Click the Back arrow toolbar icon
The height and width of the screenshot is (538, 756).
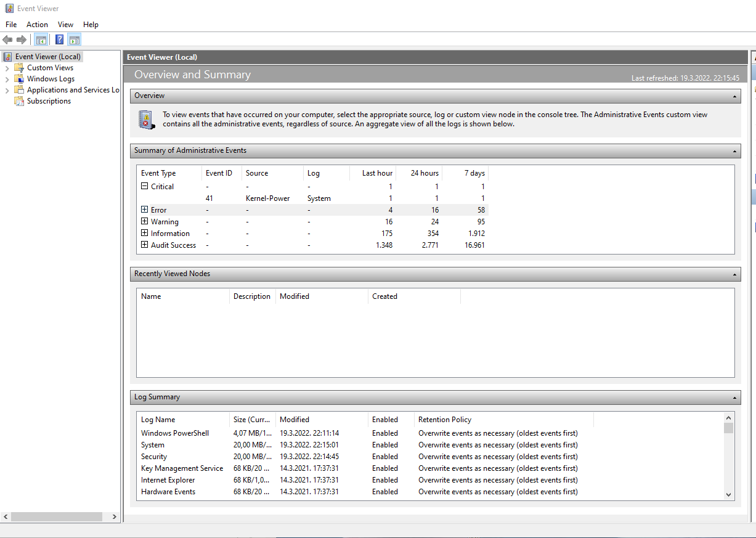coord(7,40)
